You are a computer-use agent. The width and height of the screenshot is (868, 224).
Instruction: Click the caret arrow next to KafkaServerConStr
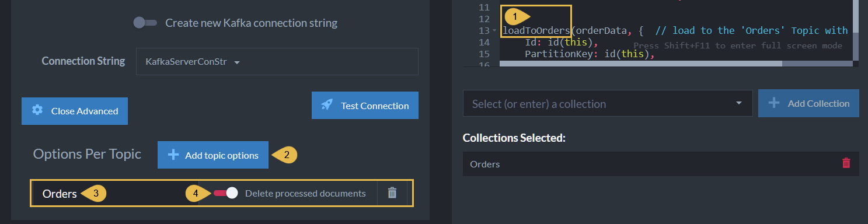(237, 62)
